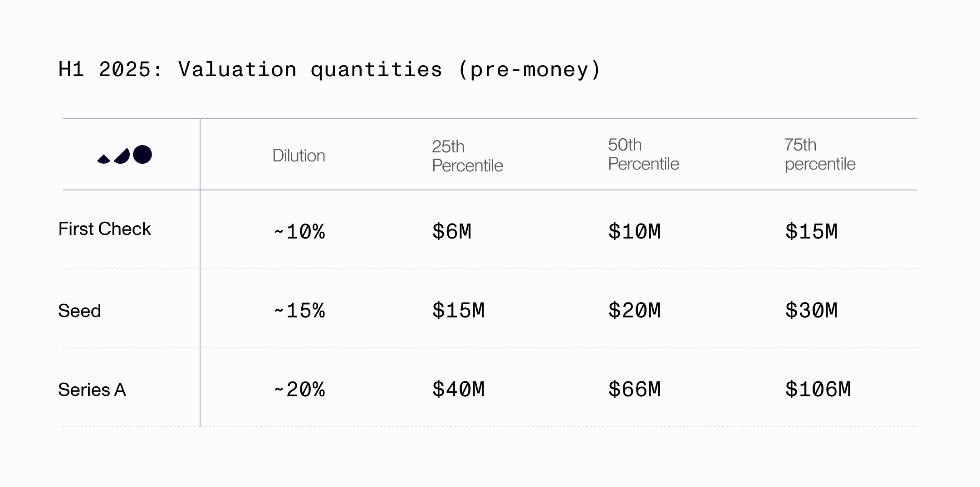Screen dimensions: 980x487
Task: Select the $10M median First Check cell
Action: pos(634,232)
